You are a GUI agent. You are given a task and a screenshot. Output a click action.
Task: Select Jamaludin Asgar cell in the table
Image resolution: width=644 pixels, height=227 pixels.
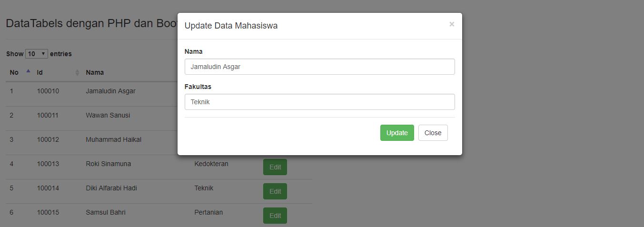point(110,91)
